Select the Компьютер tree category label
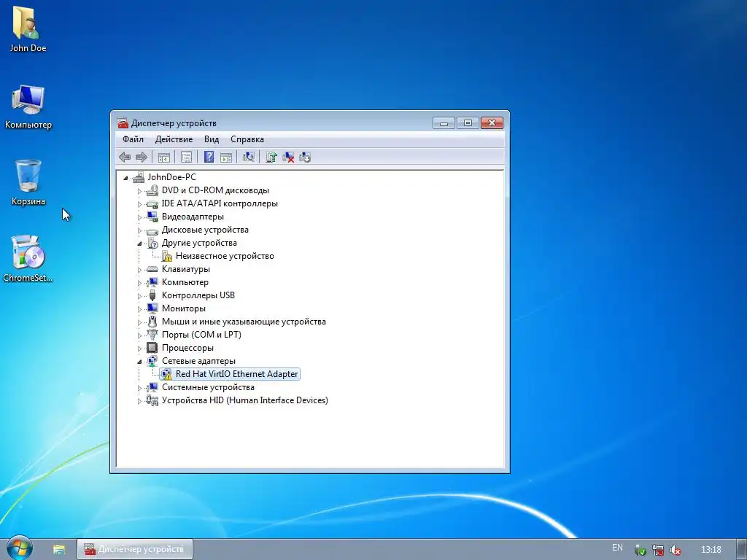 click(x=185, y=282)
